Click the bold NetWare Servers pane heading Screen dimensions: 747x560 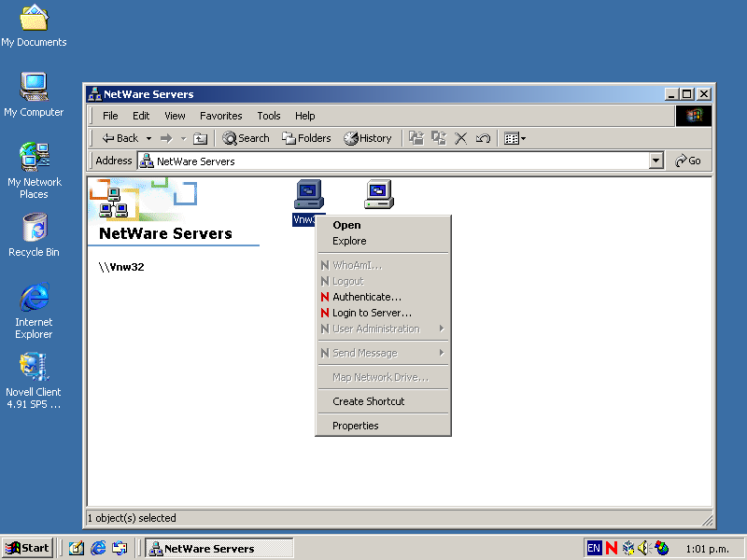coord(165,233)
